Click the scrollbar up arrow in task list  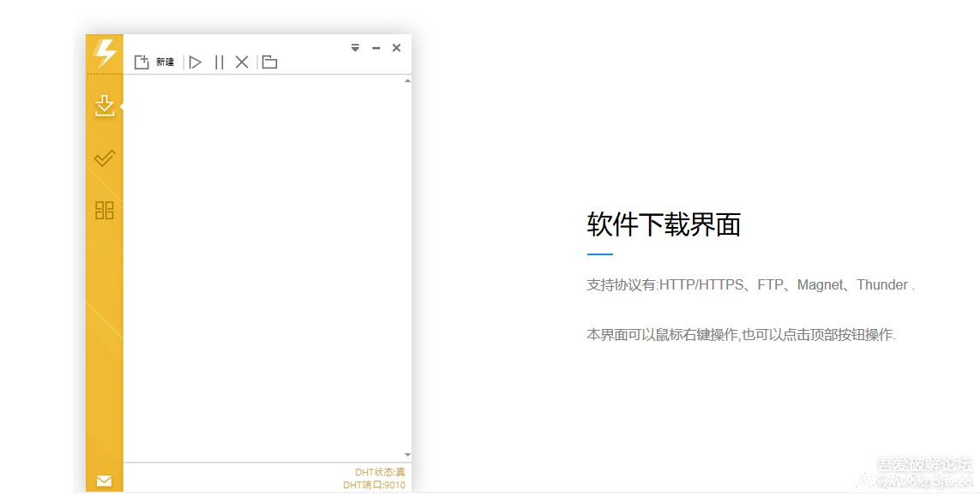point(407,81)
